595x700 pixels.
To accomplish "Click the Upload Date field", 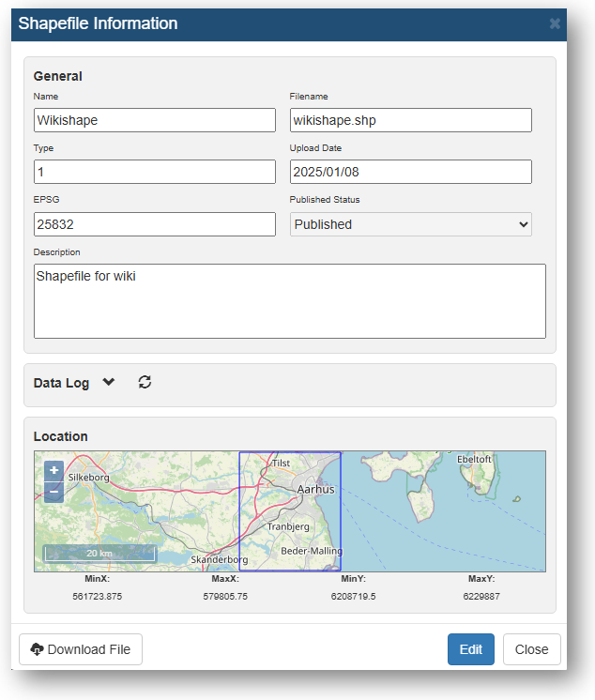I will pyautogui.click(x=411, y=172).
